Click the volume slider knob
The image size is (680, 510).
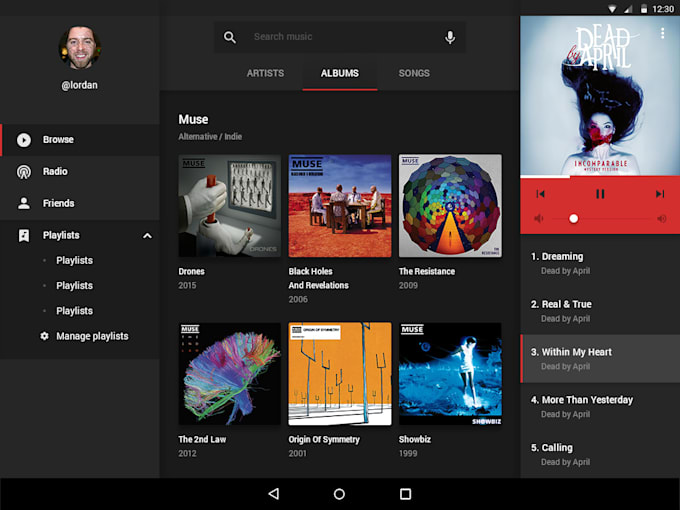click(x=573, y=219)
